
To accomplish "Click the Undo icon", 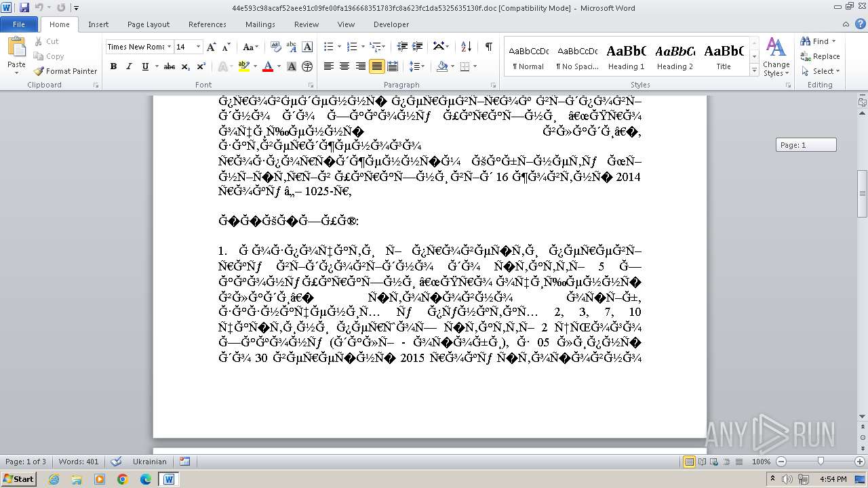I will 39,7.
